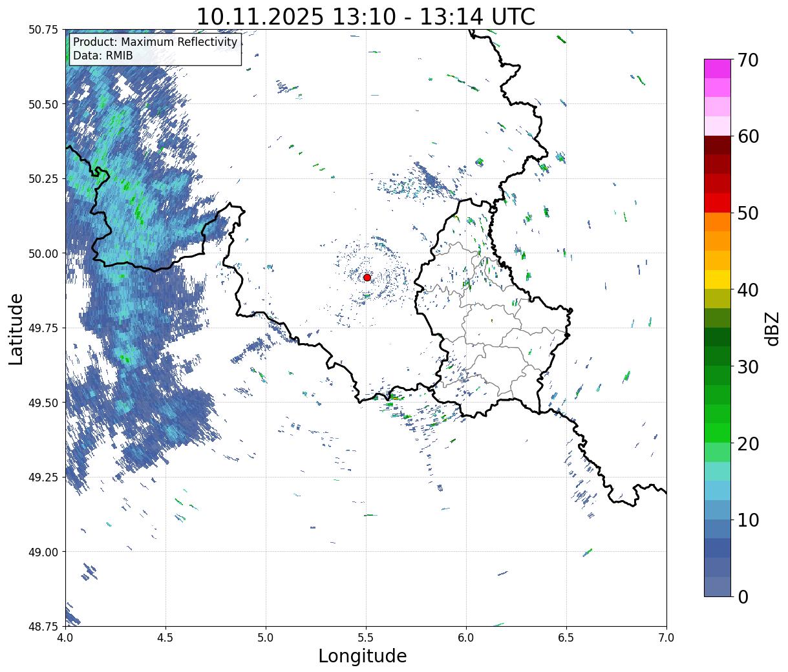
Task: Click the 'Data: RMIB' line in the info box
Action: [103, 56]
